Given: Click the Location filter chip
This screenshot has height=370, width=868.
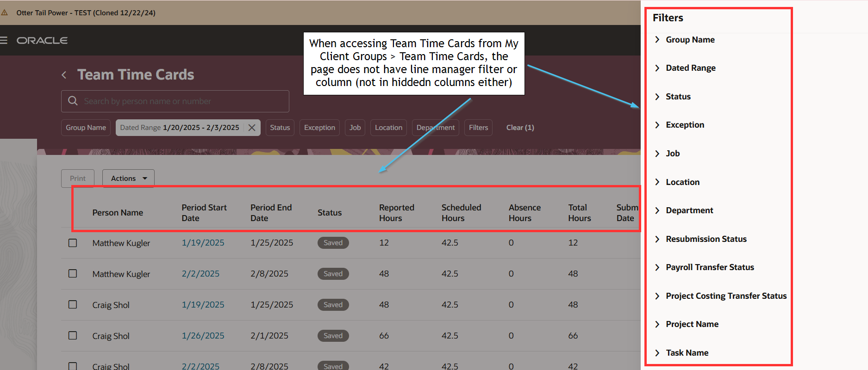Looking at the screenshot, I should point(388,128).
